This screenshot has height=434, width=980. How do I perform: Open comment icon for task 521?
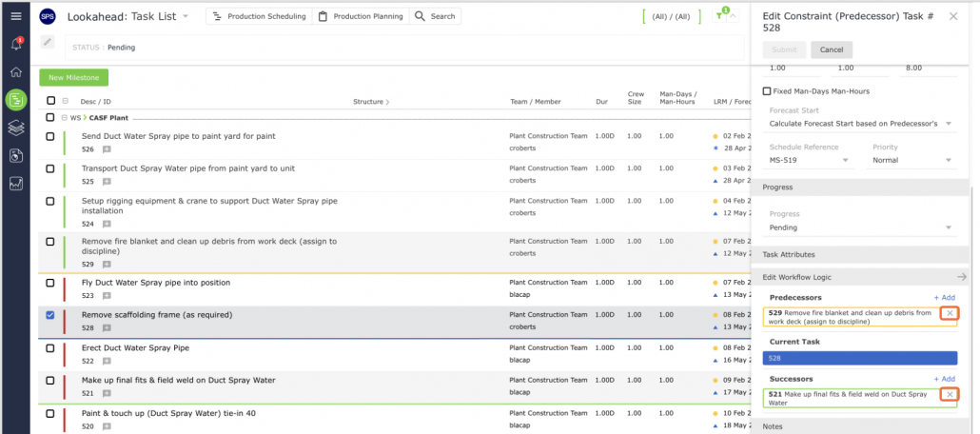pos(107,393)
